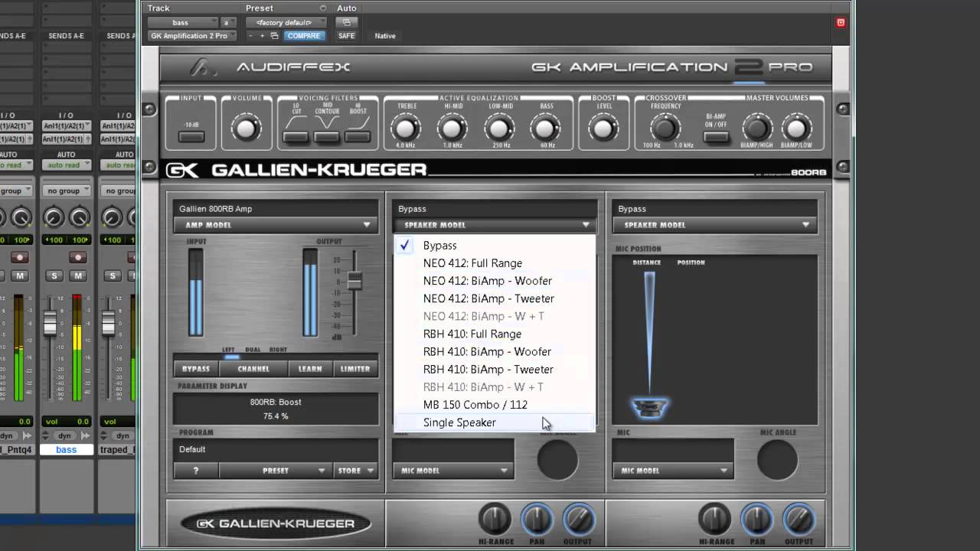Solo the bass track with S button
980x551 pixels.
pos(54,275)
